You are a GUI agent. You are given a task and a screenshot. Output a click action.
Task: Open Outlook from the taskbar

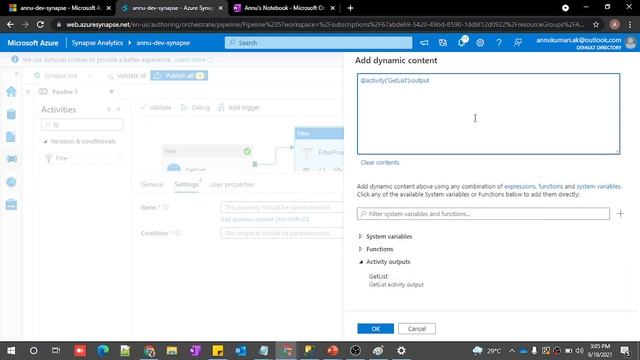[241, 351]
